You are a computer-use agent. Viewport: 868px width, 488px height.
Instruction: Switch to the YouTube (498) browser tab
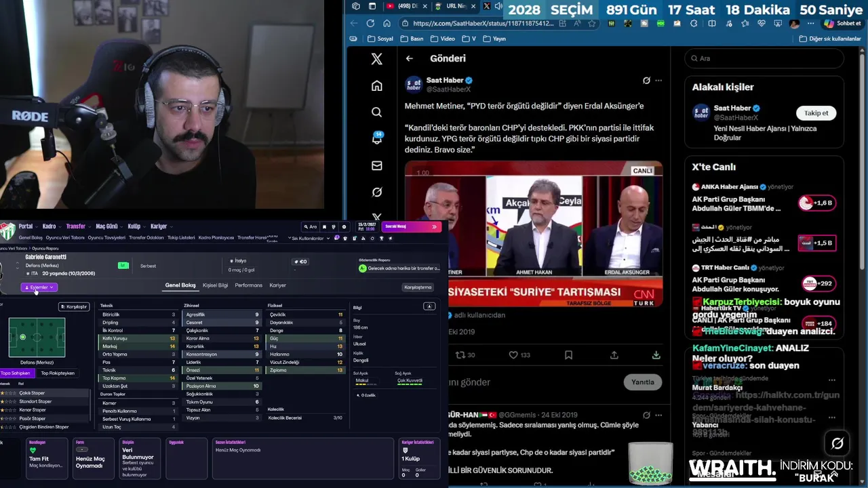(407, 6)
